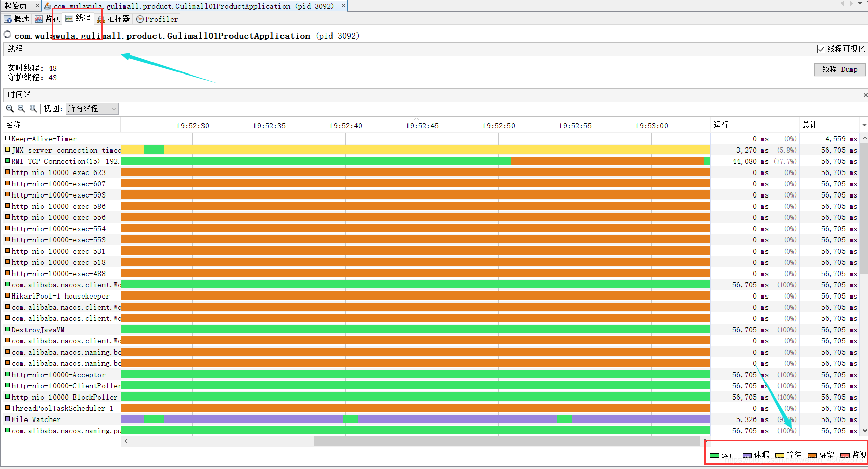Sort by the 名称 column header
868x469 pixels.
(61, 125)
